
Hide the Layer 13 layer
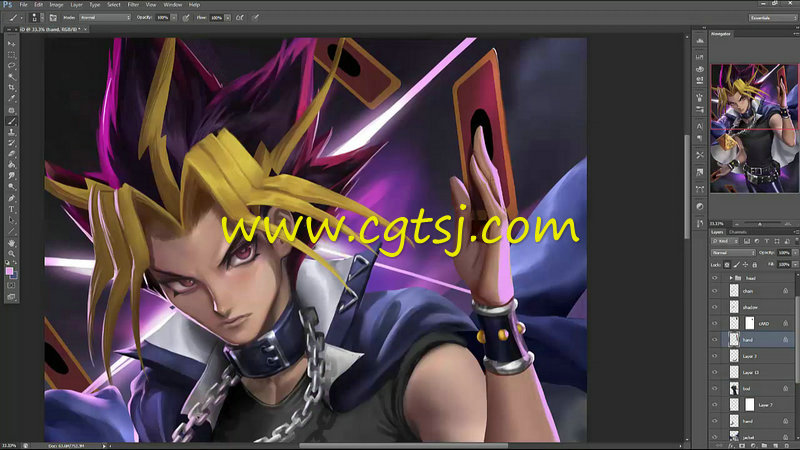(715, 372)
